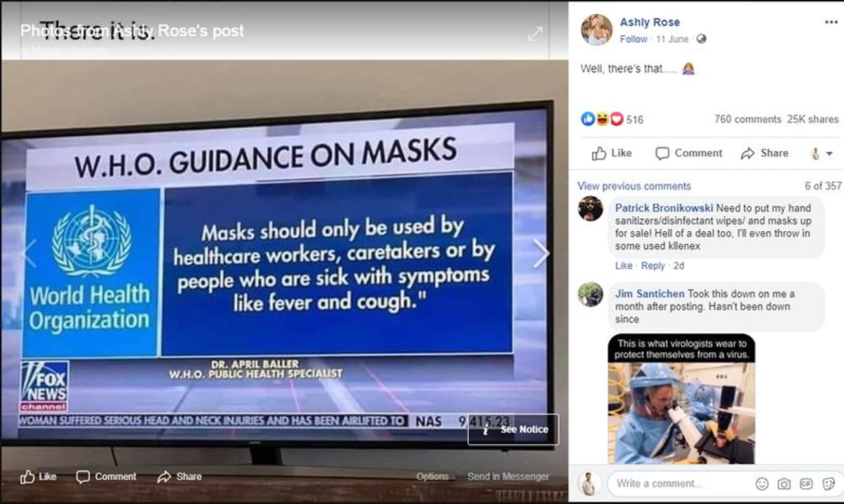Open the profile selector dropdown beside Share
Screen dimensions: 844x504
coord(822,154)
